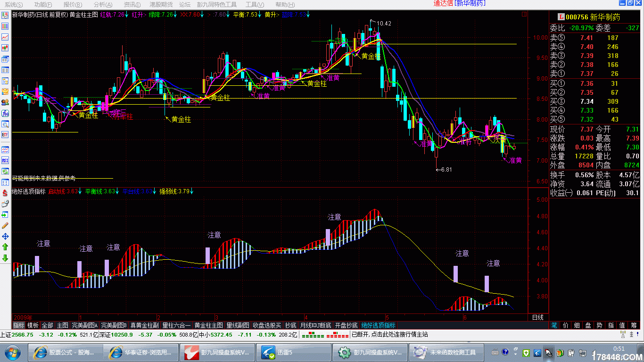This screenshot has height=362, width=644.
Task: Open 股票公式 browser taskbar button
Action: tap(66, 352)
